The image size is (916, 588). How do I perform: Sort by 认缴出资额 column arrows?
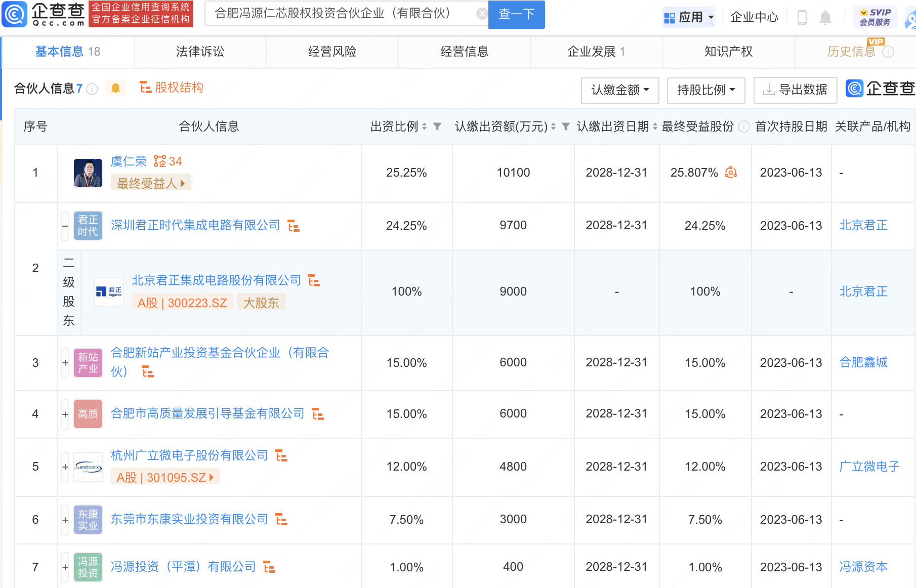(x=553, y=127)
